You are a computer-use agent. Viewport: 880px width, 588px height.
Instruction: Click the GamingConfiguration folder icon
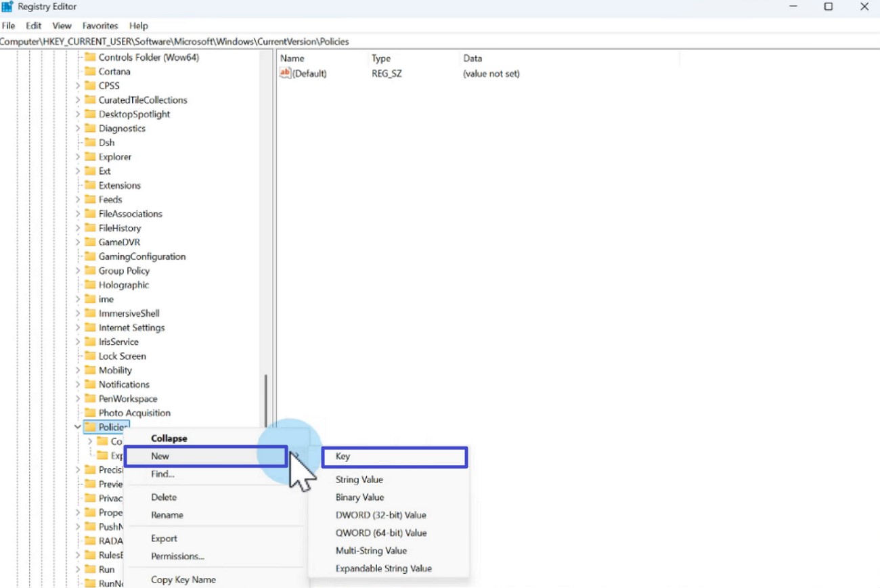click(x=90, y=256)
